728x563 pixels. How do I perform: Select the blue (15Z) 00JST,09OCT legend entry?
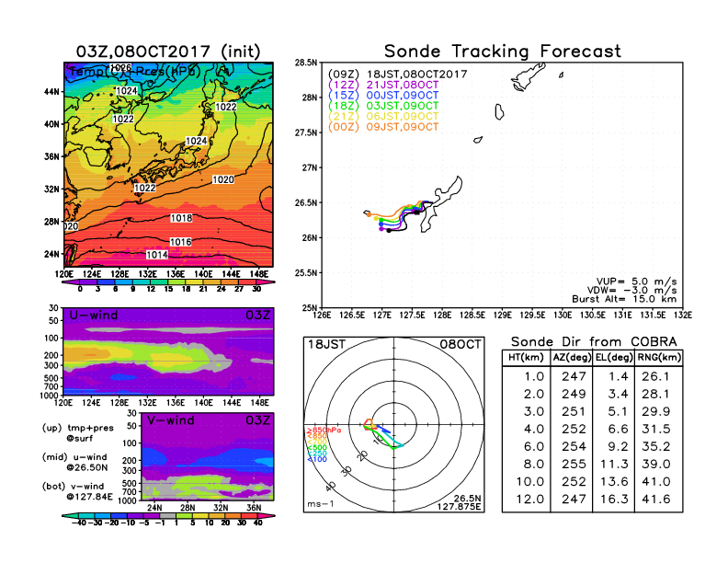383,96
